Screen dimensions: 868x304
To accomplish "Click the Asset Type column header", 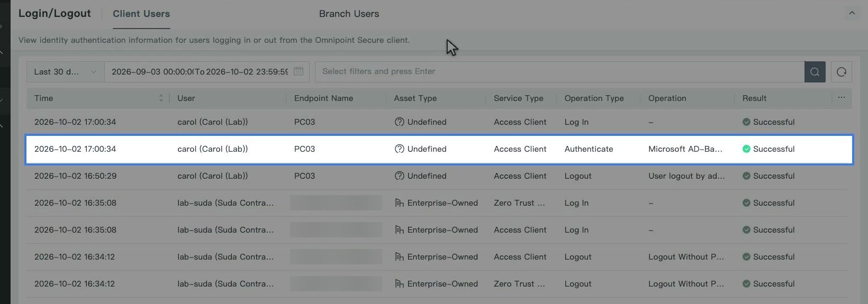I will (x=415, y=98).
